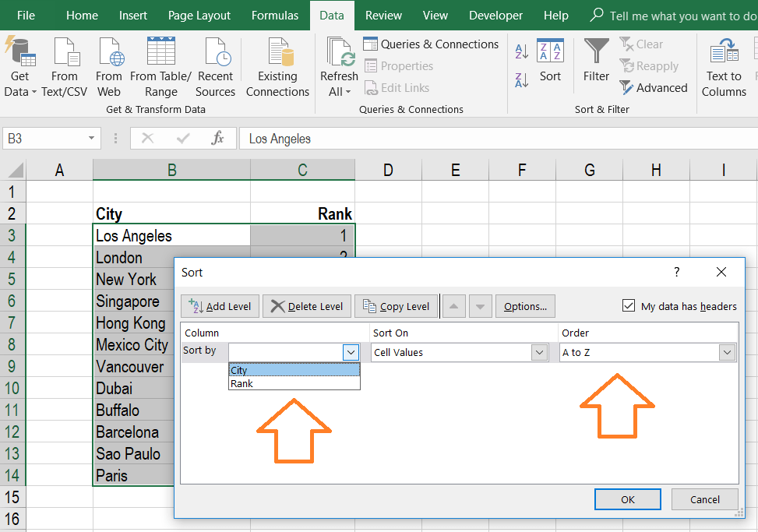Open the Help tab
The height and width of the screenshot is (532, 758).
pyautogui.click(x=556, y=16)
